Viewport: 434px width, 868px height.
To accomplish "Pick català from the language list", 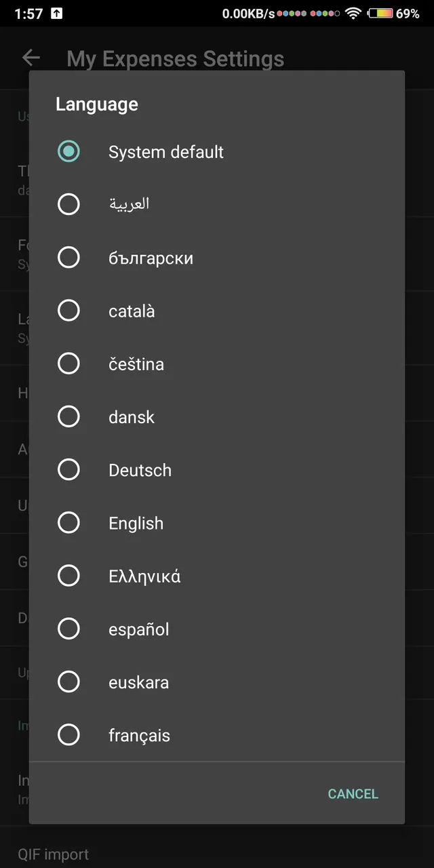I will tap(217, 311).
